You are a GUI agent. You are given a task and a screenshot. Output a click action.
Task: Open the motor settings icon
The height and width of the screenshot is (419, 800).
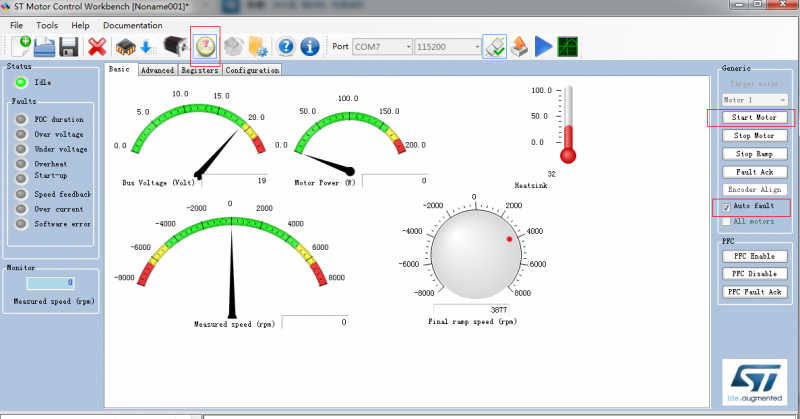(x=176, y=46)
